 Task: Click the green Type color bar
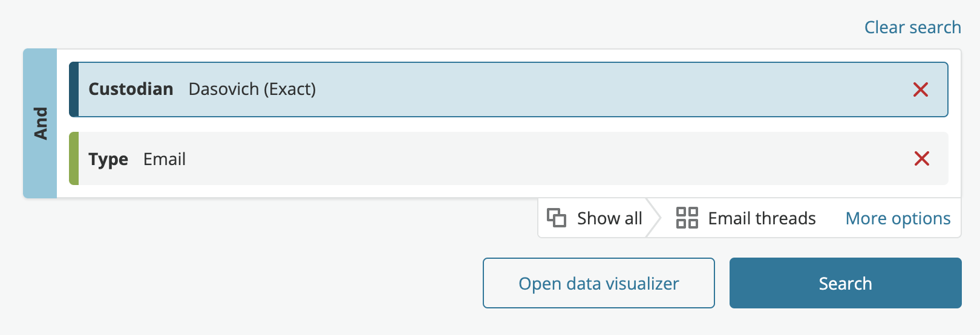74,158
